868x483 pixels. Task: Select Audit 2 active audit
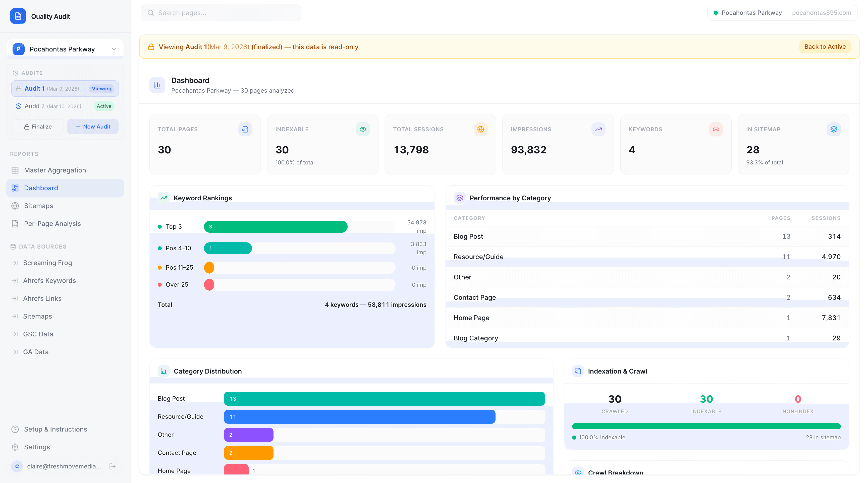[x=65, y=106]
